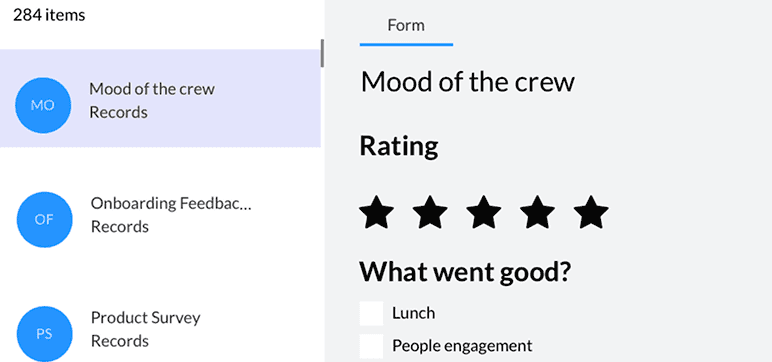
Task: Choose the fourth rating star
Action: [x=537, y=212]
